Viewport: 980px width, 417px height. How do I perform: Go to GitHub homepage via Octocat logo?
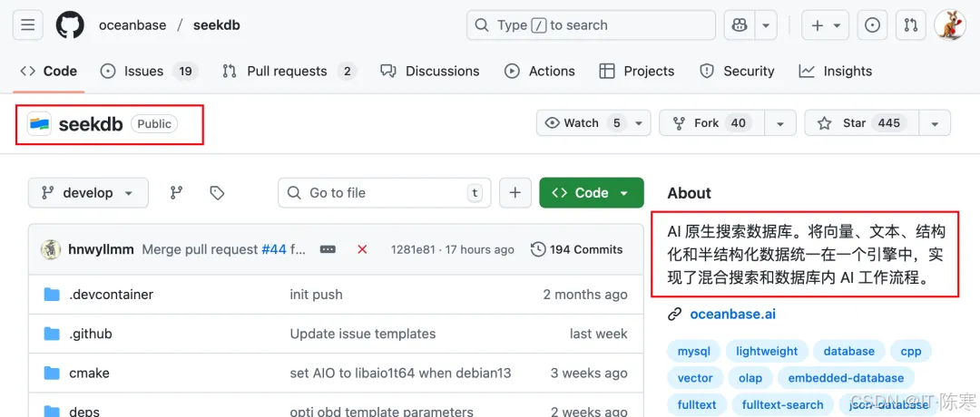click(x=70, y=25)
